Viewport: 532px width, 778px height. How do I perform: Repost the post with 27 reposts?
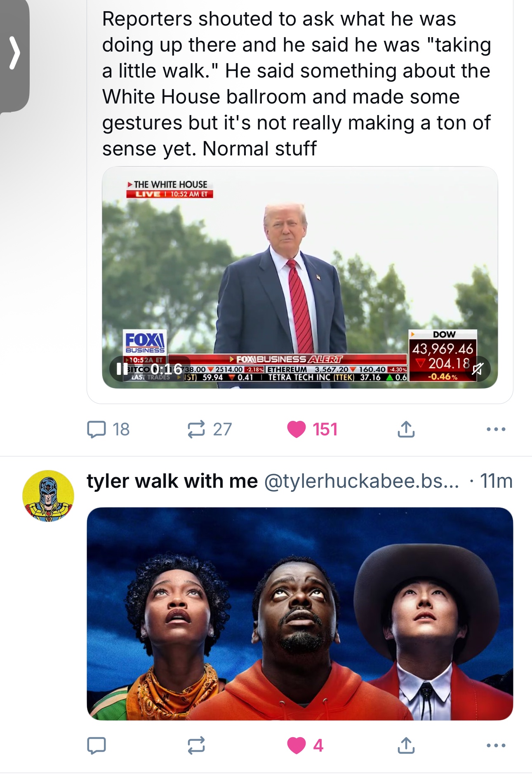[196, 429]
